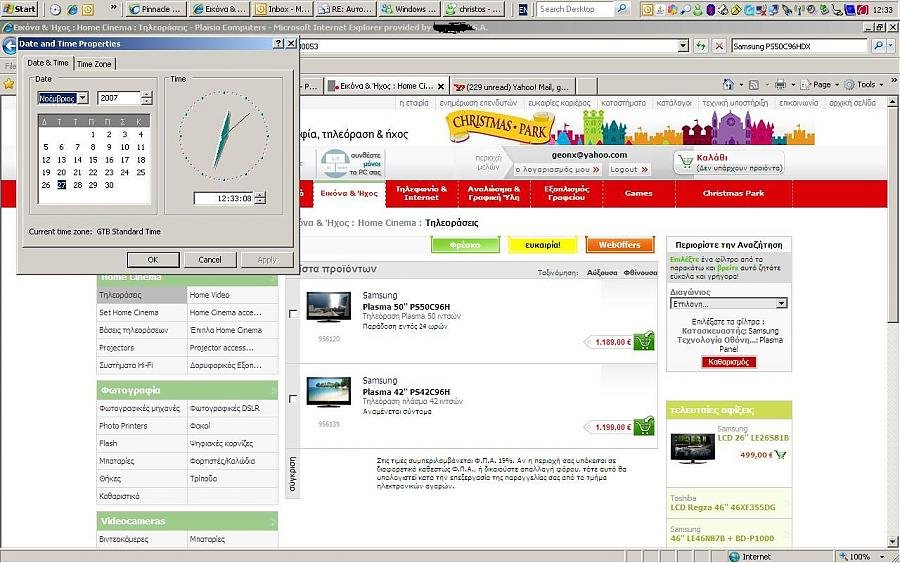The image size is (900, 563).
Task: Click the time field 12:33:08
Action: click(223, 198)
